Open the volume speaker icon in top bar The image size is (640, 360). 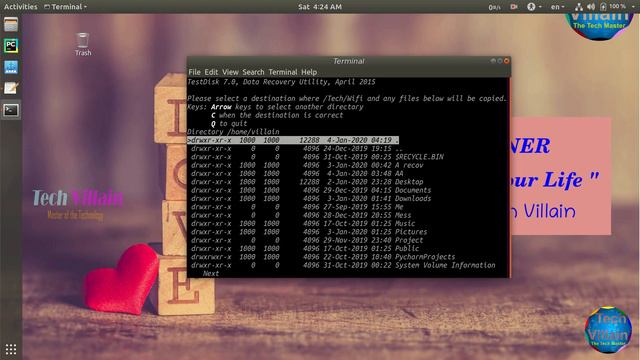click(591, 7)
